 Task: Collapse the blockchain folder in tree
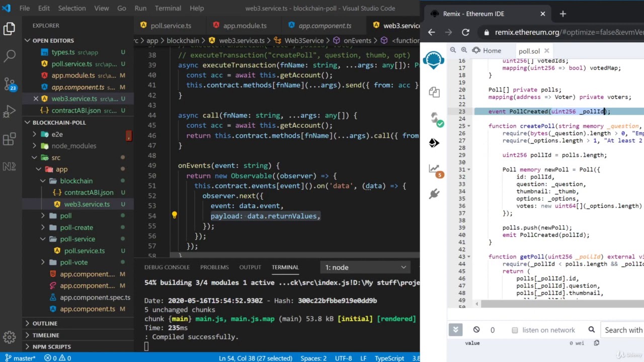coord(76,180)
